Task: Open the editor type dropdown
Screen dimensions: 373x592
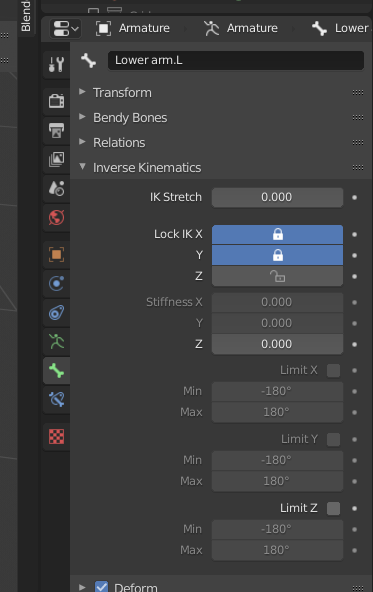Action: pyautogui.click(x=65, y=28)
